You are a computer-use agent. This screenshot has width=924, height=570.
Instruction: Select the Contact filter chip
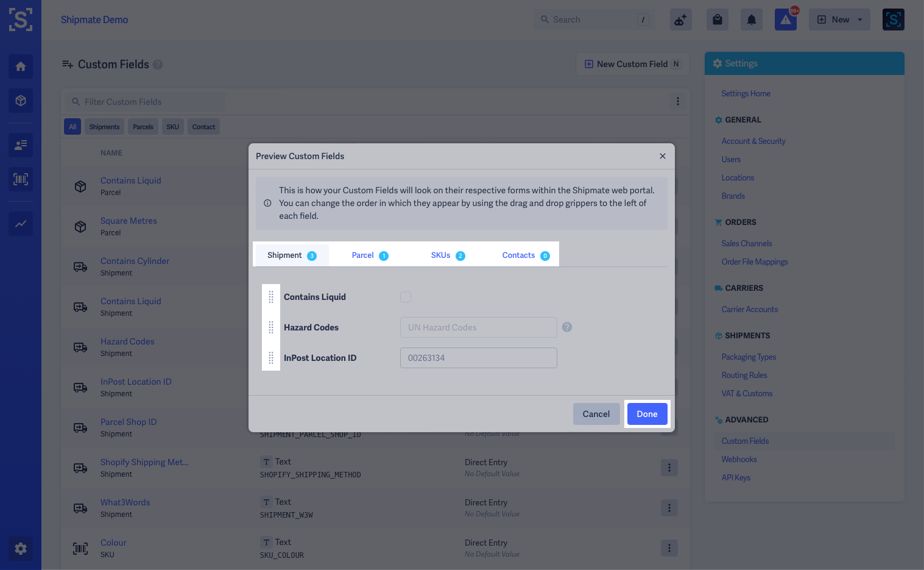click(x=203, y=127)
